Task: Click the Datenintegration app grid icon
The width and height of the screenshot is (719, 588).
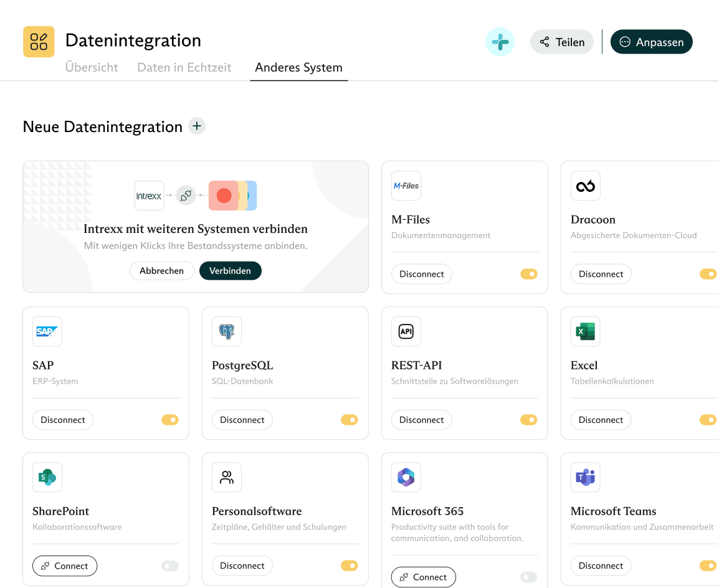Action: [x=39, y=42]
